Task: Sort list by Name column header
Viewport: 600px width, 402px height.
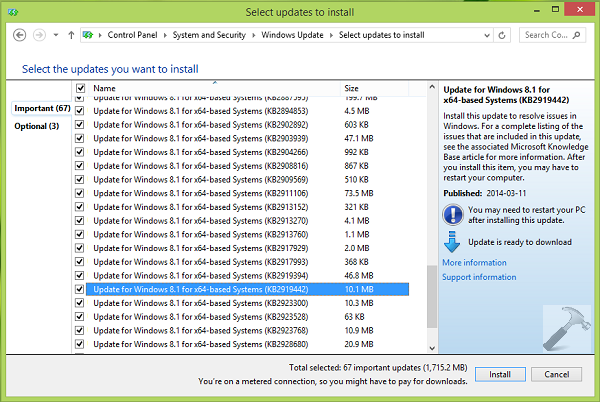Action: (215, 88)
